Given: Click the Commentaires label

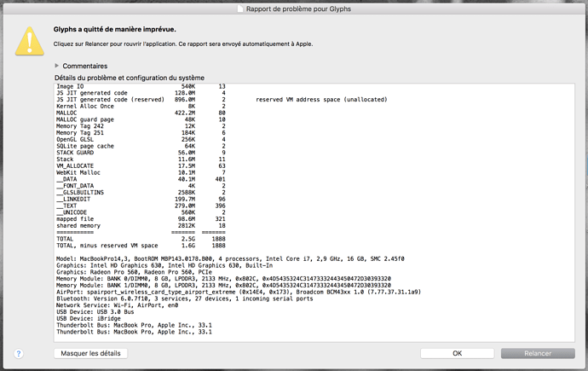Looking at the screenshot, I should pyautogui.click(x=84, y=66).
